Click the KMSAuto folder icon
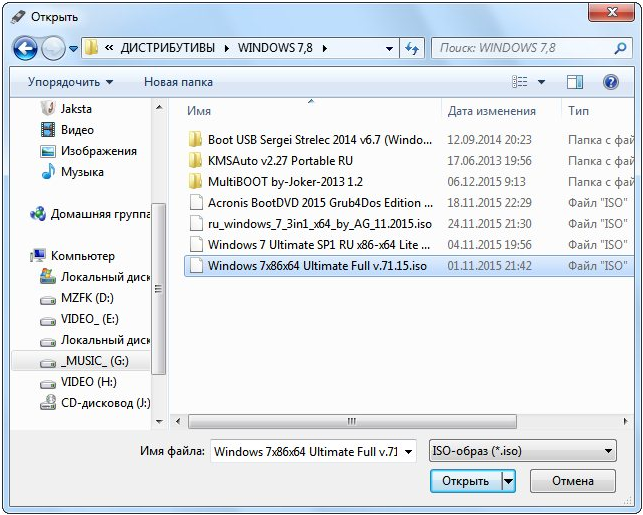Viewport: 643px width, 515px height. (x=196, y=160)
